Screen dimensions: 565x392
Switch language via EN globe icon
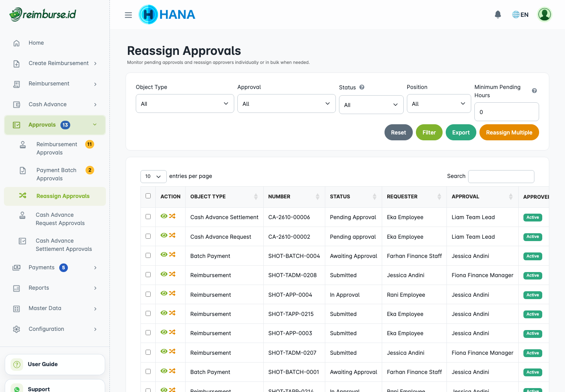(520, 15)
